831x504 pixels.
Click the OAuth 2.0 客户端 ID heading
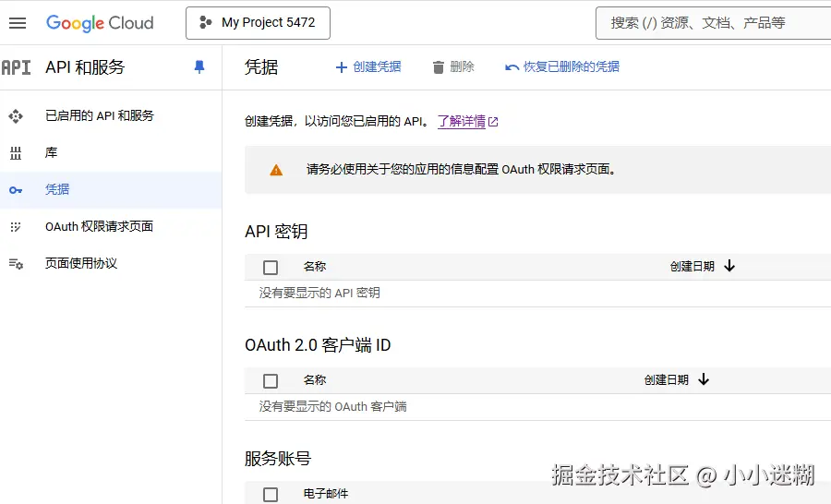point(318,345)
